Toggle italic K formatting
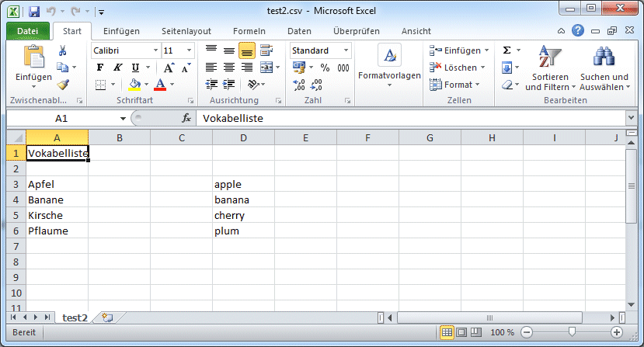 click(x=118, y=68)
